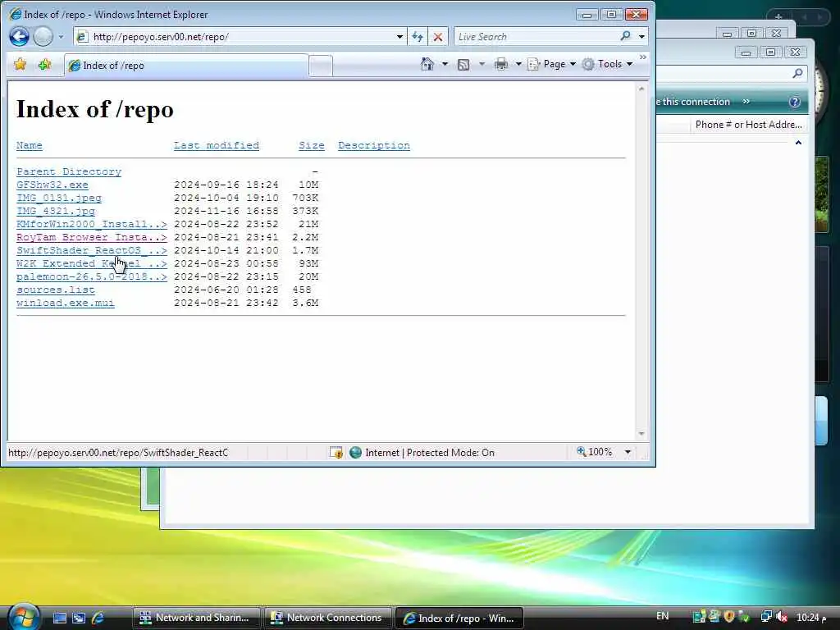
Task: Click the security shield tray icon
Action: click(x=728, y=617)
